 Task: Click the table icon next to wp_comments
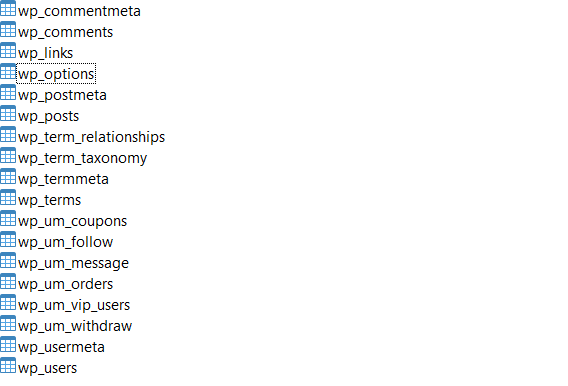coord(8,29)
